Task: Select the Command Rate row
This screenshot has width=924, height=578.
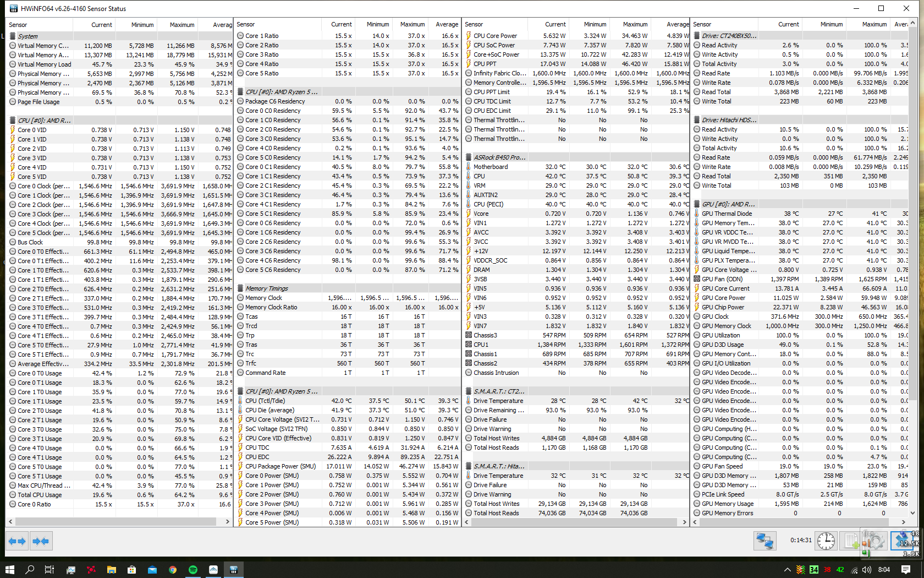Action: pyautogui.click(x=348, y=373)
